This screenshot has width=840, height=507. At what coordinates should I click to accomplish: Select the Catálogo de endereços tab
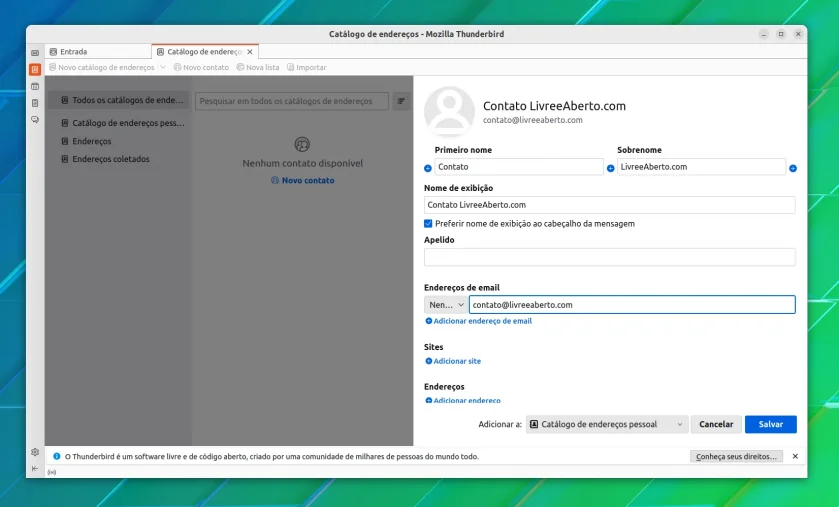[x=205, y=52]
